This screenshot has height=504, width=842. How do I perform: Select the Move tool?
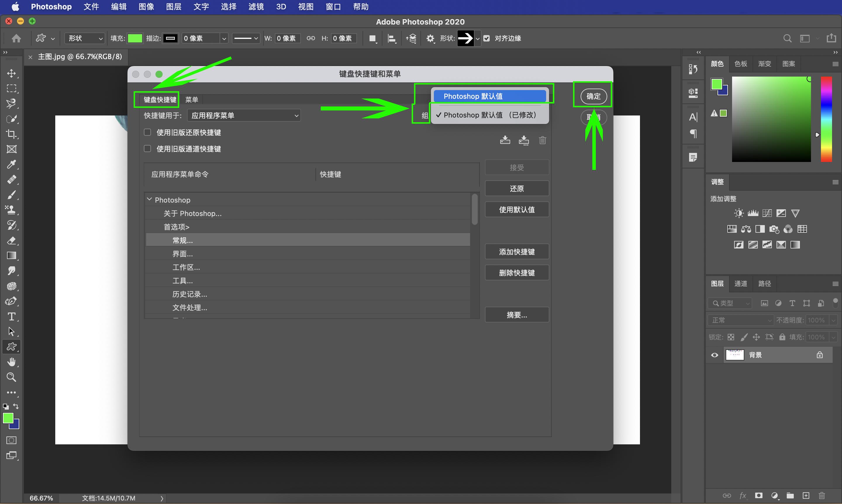coord(11,73)
